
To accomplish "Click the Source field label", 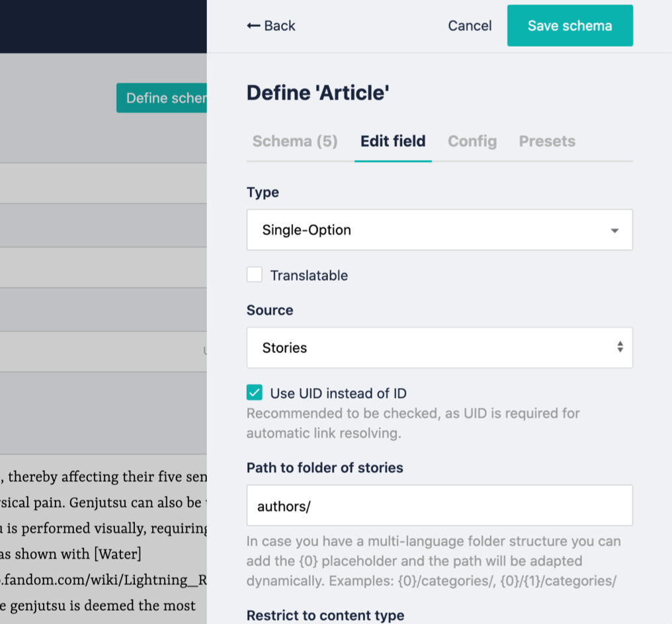I will click(x=270, y=310).
